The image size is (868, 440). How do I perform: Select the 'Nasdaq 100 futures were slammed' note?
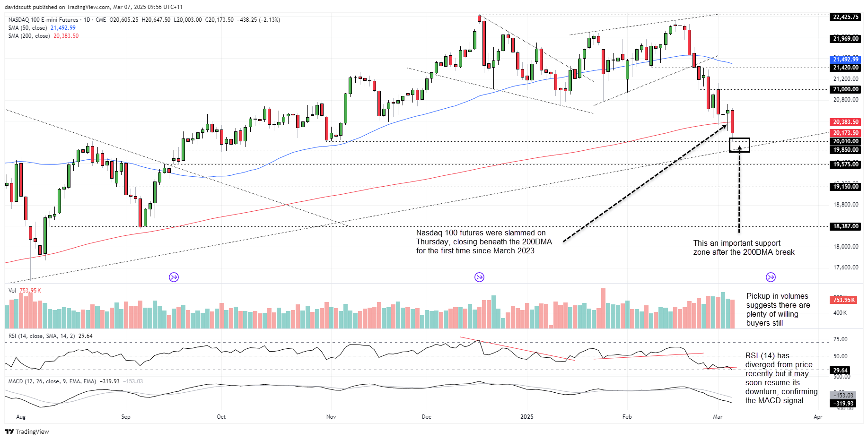[484, 242]
